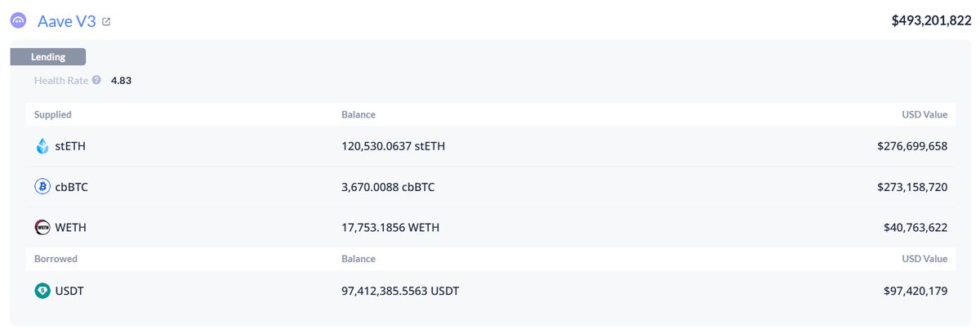The width and height of the screenshot is (980, 334).
Task: Click the USDT asset name
Action: tap(70, 291)
